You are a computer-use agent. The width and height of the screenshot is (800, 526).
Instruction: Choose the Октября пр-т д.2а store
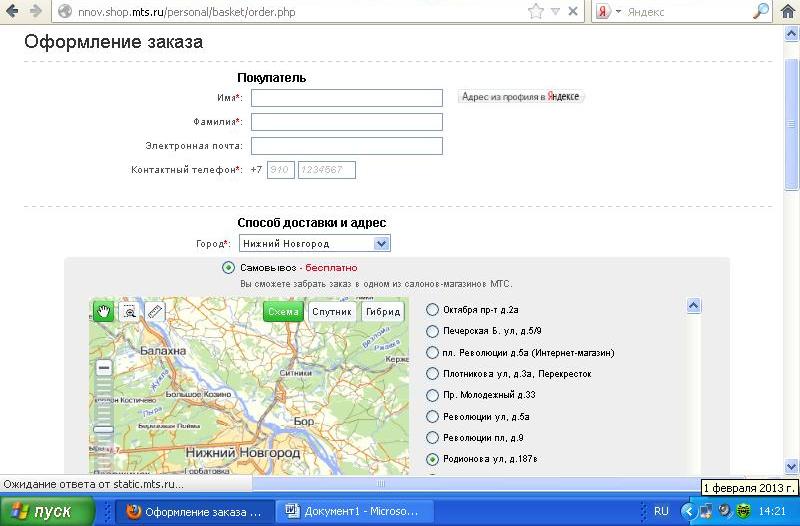click(x=432, y=310)
